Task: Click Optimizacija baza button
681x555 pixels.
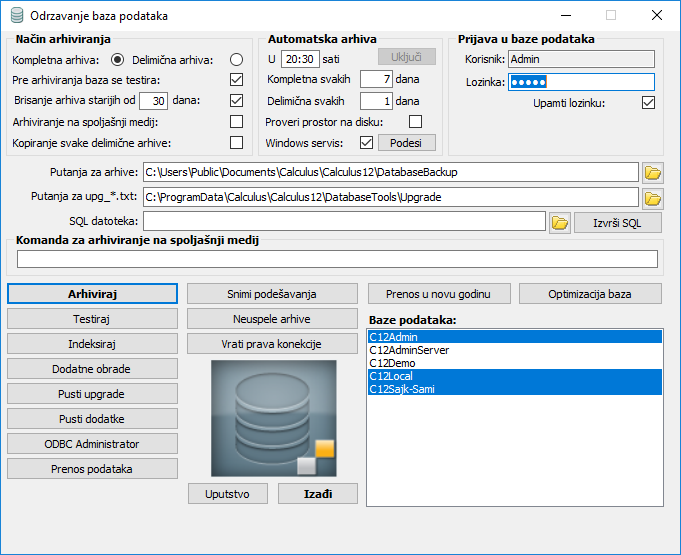Action: pyautogui.click(x=589, y=294)
